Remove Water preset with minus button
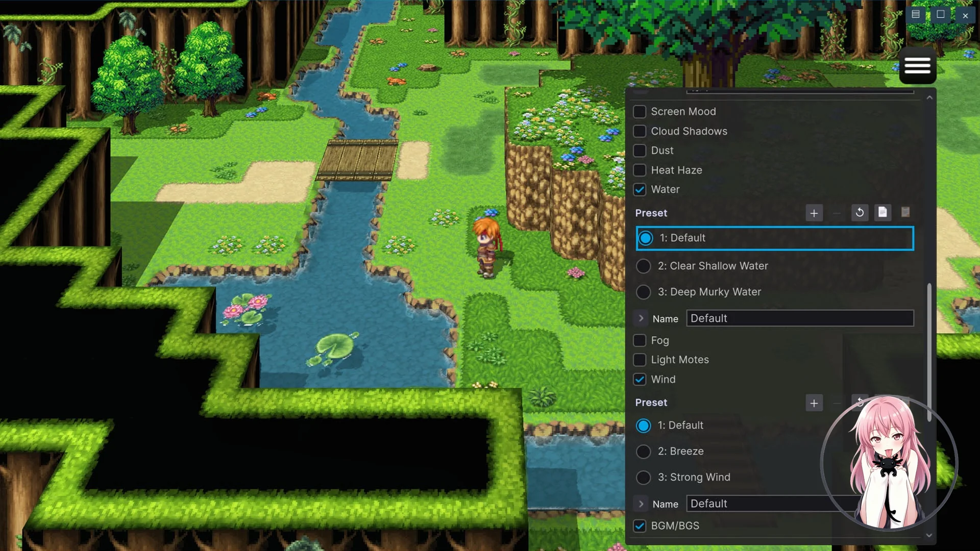 (837, 213)
